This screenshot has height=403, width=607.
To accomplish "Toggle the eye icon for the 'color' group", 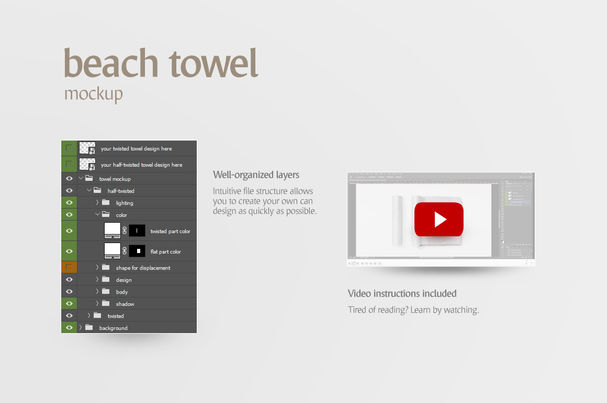I will (69, 214).
